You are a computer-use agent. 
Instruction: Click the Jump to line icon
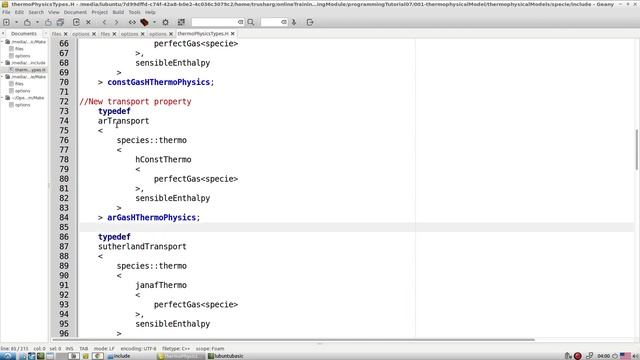[294, 22]
